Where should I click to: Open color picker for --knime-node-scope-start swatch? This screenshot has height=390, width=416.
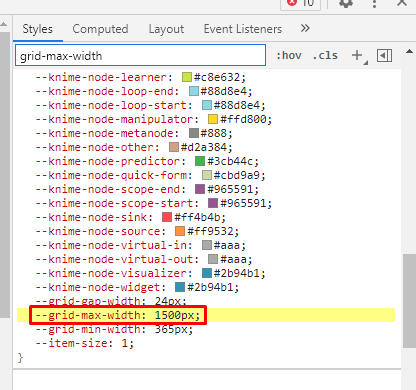213,203
